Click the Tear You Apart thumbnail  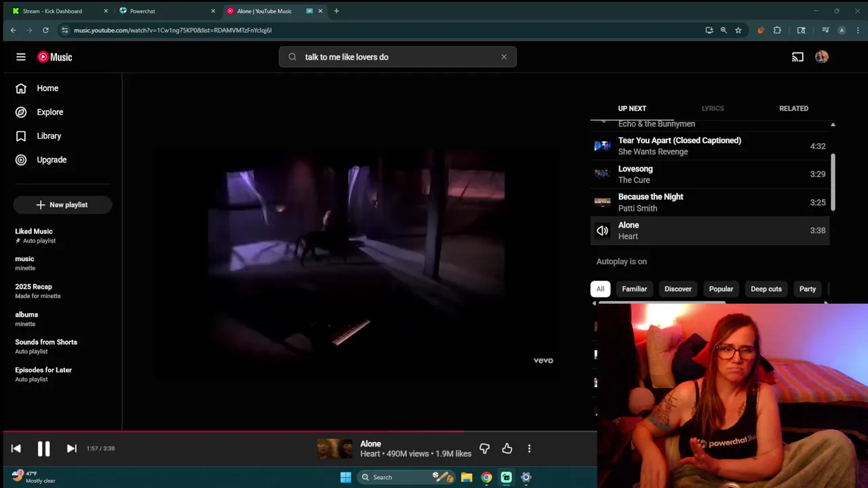tap(602, 146)
